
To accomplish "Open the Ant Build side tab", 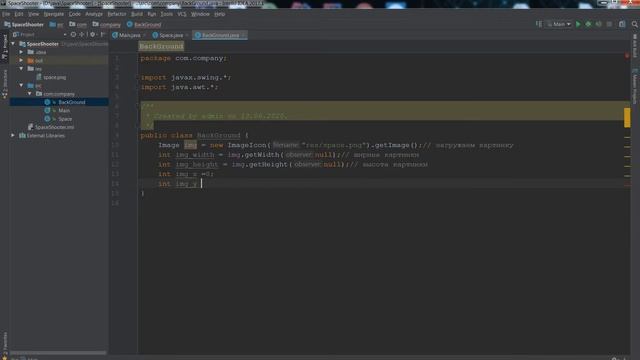I will pos(635,46).
